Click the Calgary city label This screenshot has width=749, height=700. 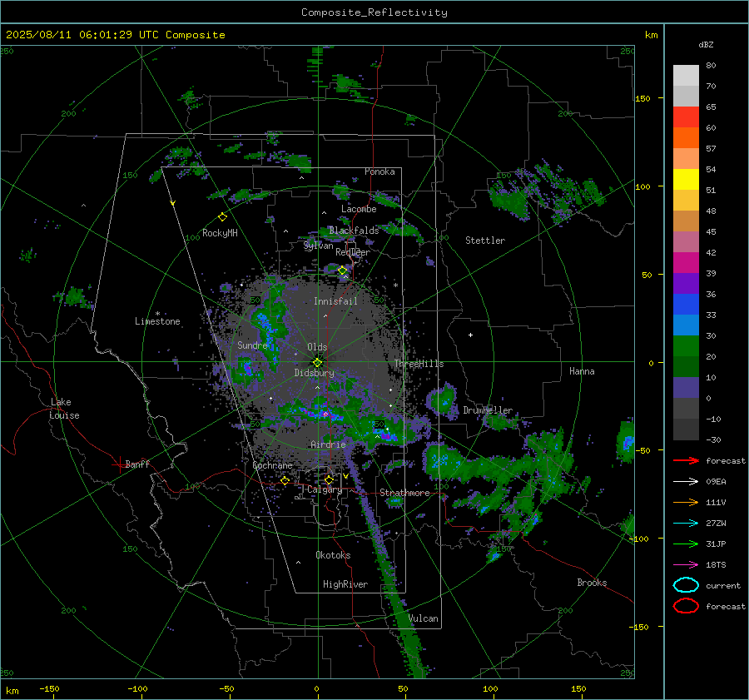[x=325, y=489]
